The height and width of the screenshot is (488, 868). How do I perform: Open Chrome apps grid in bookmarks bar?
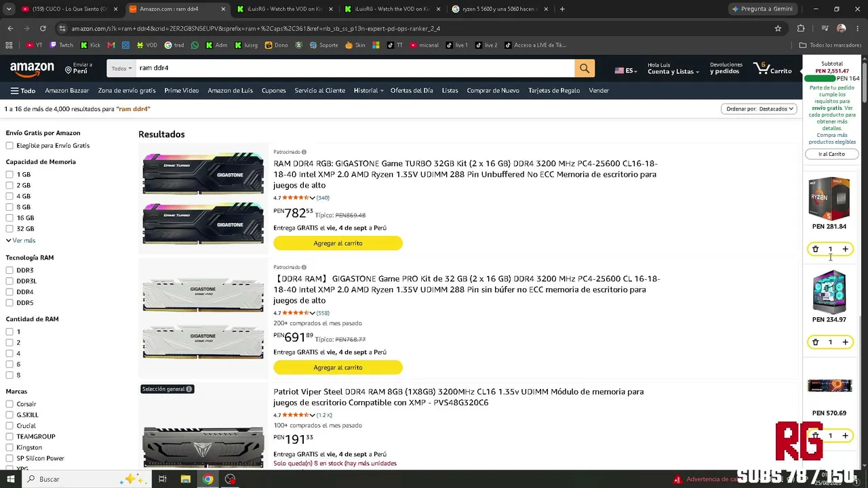tap(9, 45)
